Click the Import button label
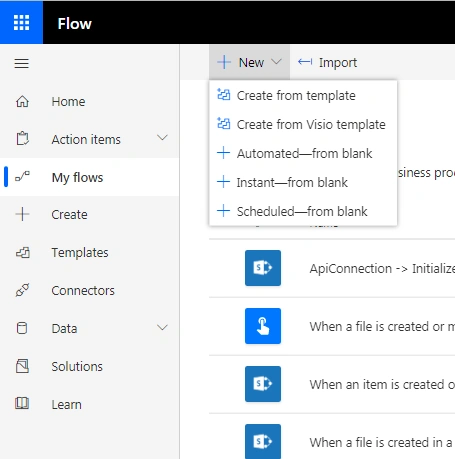The image size is (455, 459). point(338,63)
